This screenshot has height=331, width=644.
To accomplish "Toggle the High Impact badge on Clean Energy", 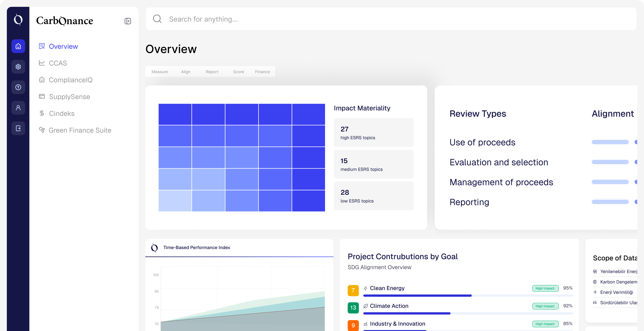I will click(545, 288).
